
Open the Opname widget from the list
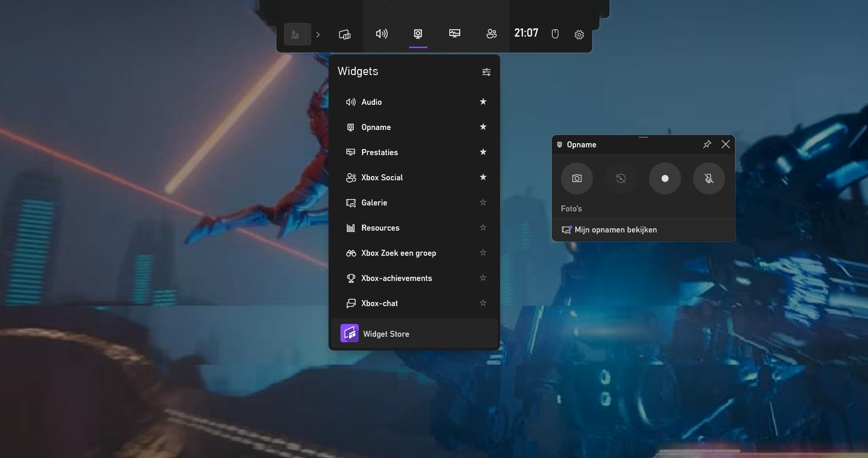click(x=414, y=127)
